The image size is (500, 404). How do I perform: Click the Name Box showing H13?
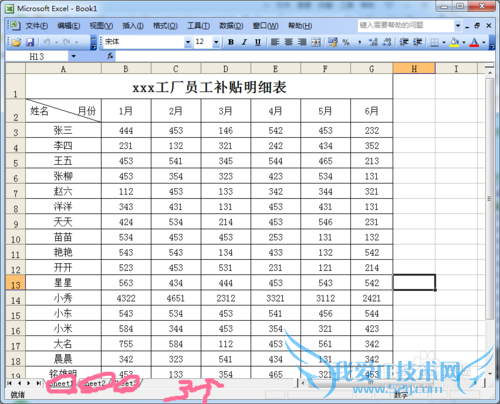point(37,56)
